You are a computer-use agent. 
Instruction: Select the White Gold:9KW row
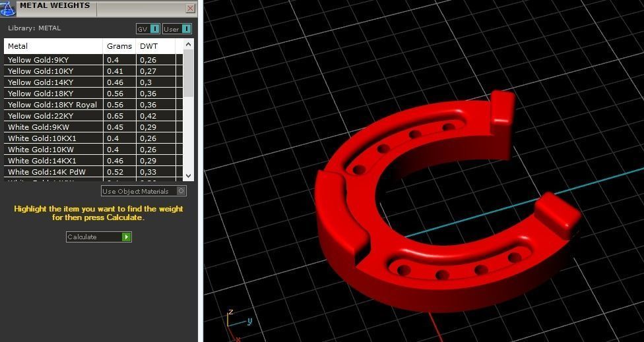(x=94, y=127)
